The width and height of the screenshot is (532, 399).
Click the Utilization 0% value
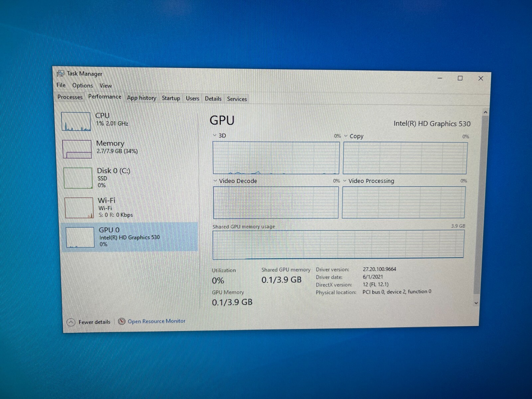click(x=218, y=281)
